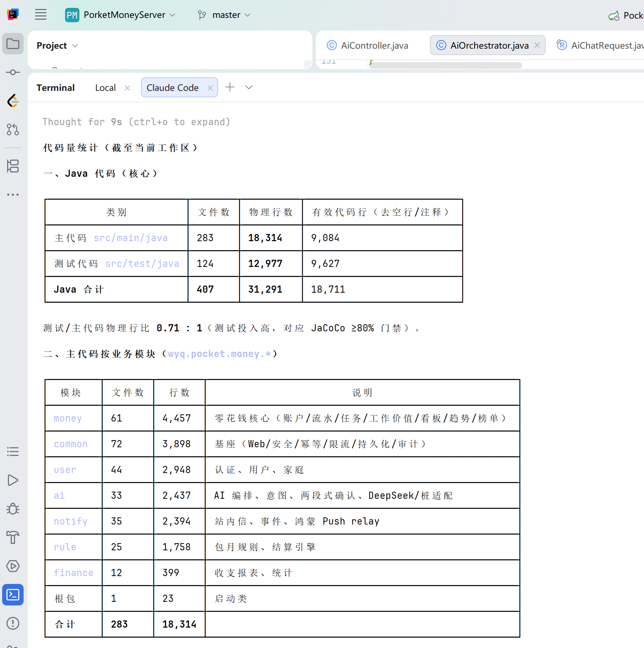Open the Debug tool window

pos(13,509)
